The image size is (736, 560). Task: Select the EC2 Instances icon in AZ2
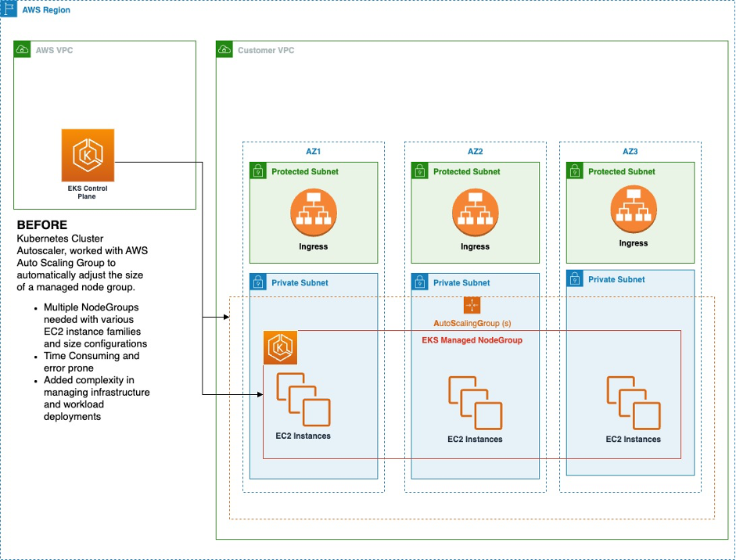point(475,402)
